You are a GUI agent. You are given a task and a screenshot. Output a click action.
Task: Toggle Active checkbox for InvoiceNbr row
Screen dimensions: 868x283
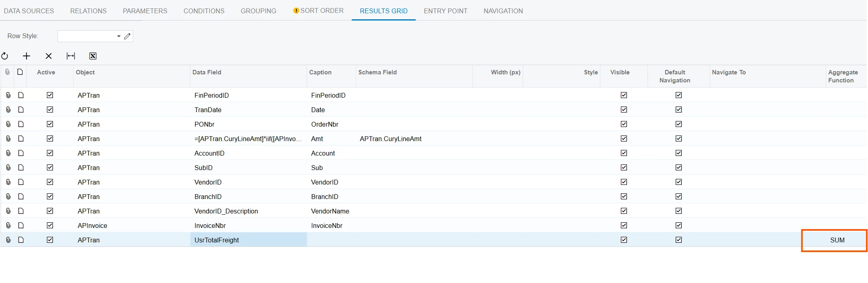tap(50, 226)
